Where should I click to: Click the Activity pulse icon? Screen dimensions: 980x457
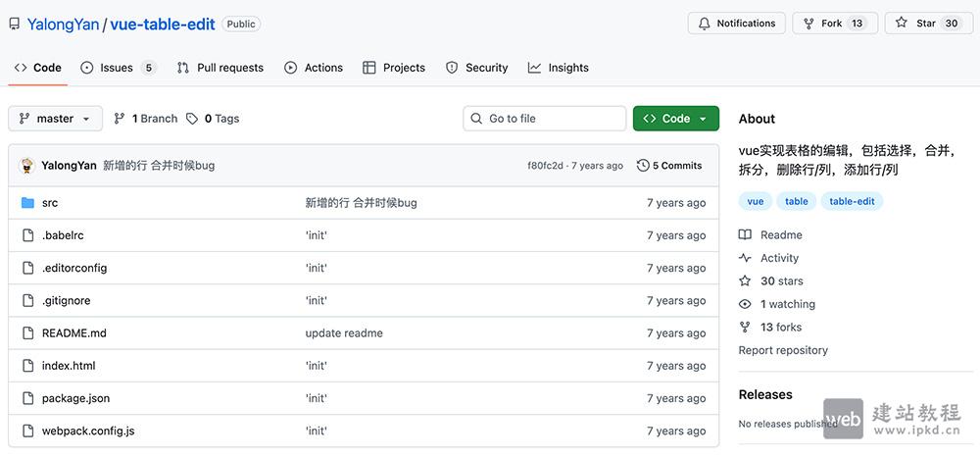tap(746, 258)
